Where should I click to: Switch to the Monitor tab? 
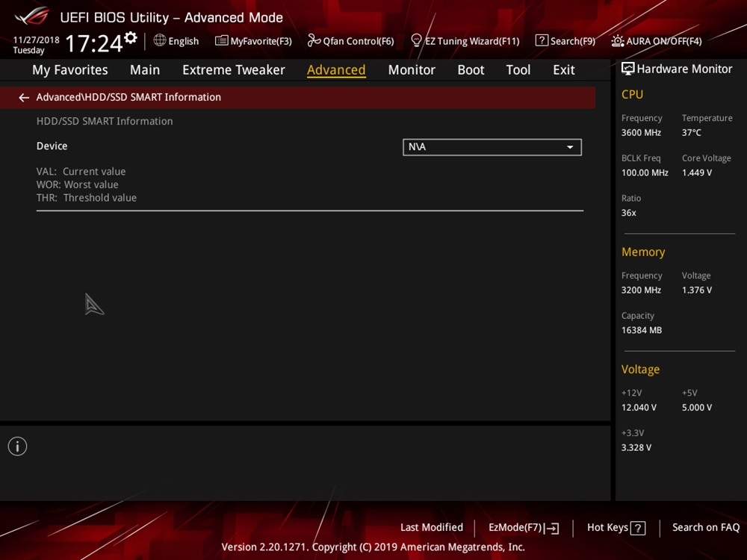pos(412,70)
